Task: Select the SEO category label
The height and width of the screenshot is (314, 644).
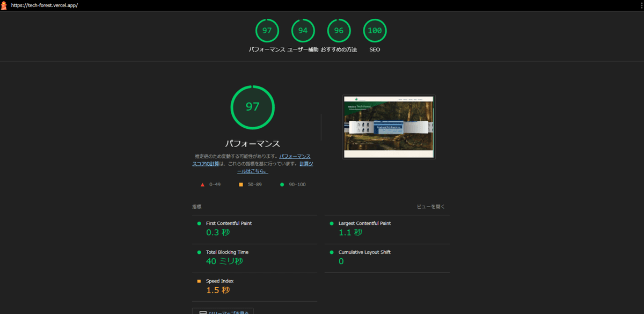Action: [x=375, y=49]
